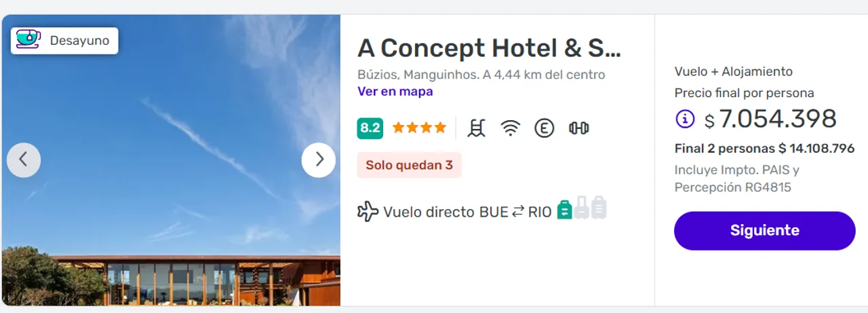Screen dimensions: 868x313
Task: Click the Solo quedan 3 availability badge
Action: pyautogui.click(x=409, y=165)
